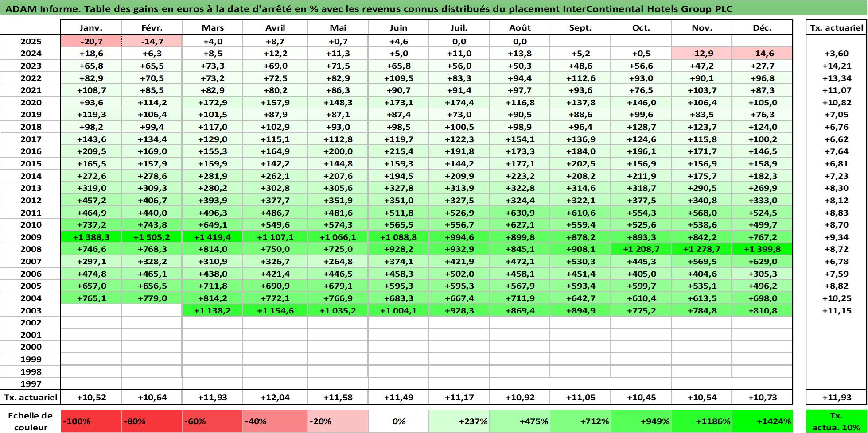Click the +814,2 cell in 2004
Image resolution: width=868 pixels, height=433 pixels.
click(x=212, y=298)
